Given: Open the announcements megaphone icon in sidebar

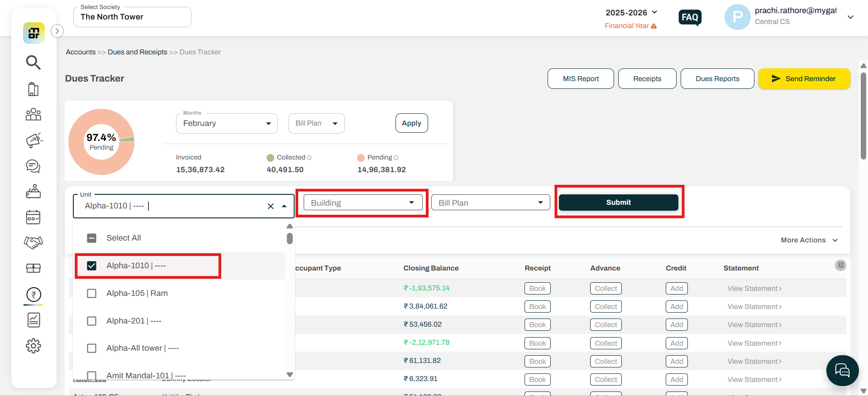Looking at the screenshot, I should point(34,140).
